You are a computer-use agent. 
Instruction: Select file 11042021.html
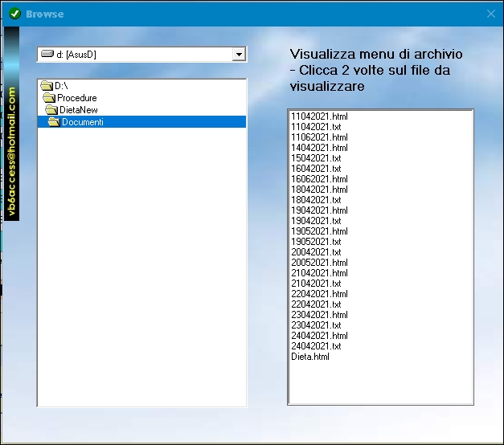[x=319, y=116]
